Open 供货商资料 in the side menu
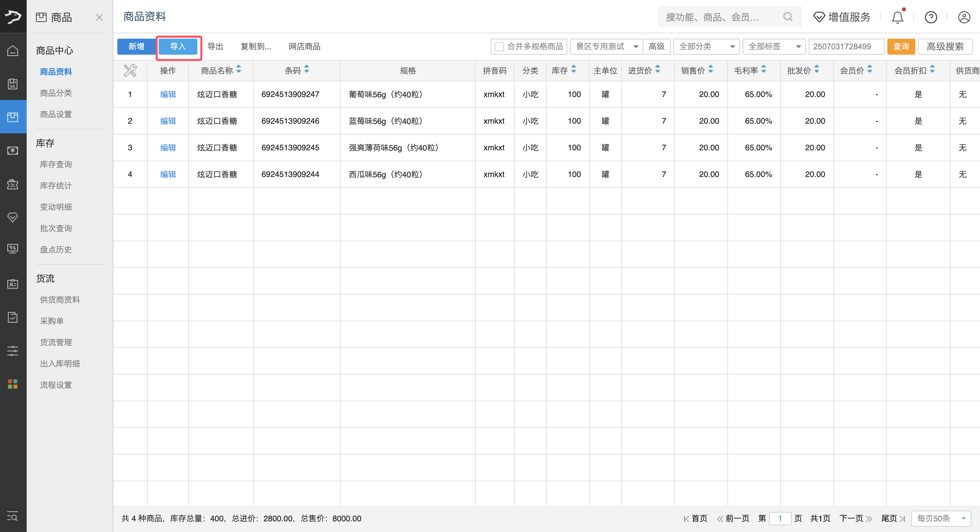This screenshot has width=980, height=532. [60, 299]
